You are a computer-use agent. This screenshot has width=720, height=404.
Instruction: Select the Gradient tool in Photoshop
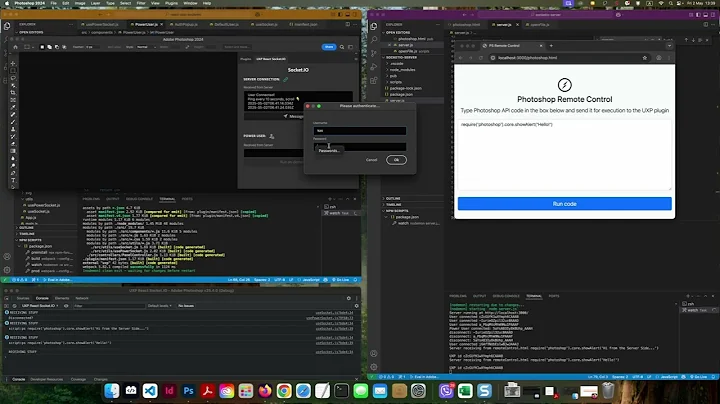[x=13, y=151]
